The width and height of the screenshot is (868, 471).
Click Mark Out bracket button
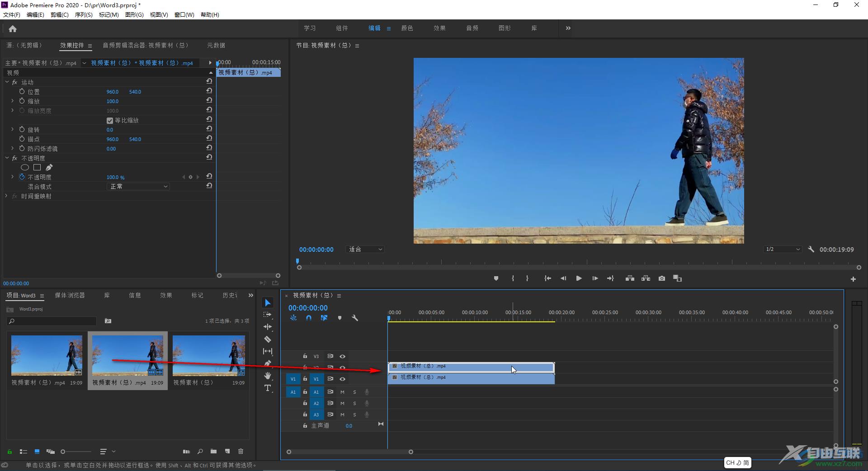tap(527, 278)
